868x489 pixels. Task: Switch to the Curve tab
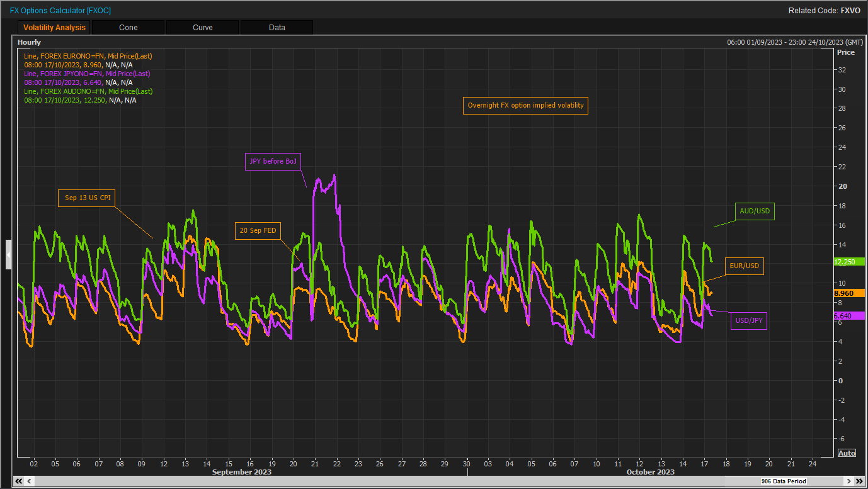tap(202, 28)
